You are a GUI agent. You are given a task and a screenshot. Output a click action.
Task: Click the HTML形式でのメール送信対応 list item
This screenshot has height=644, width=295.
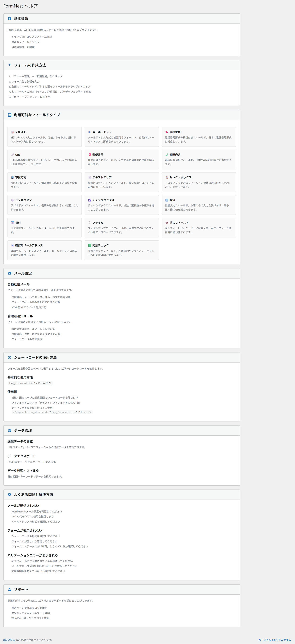29,308
